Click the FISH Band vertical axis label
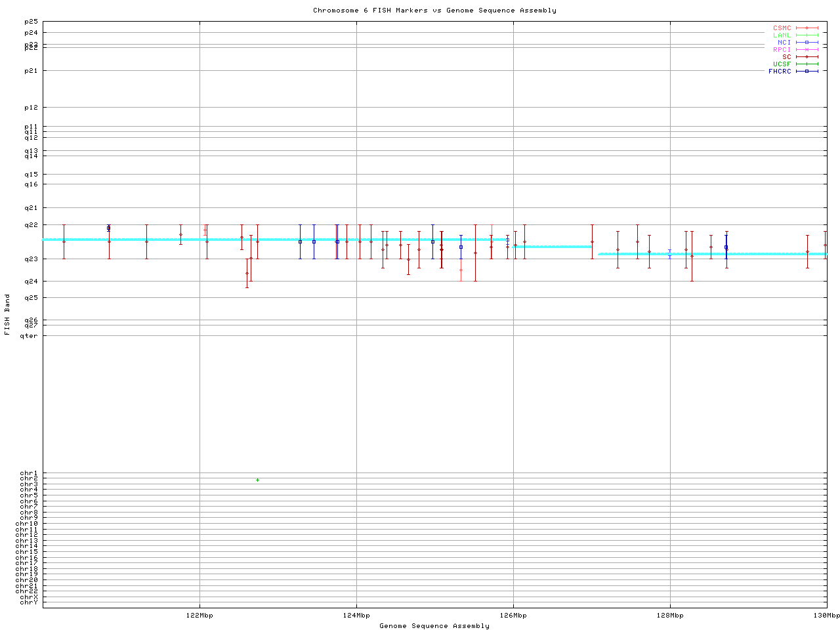840x630 pixels. [x=8, y=314]
